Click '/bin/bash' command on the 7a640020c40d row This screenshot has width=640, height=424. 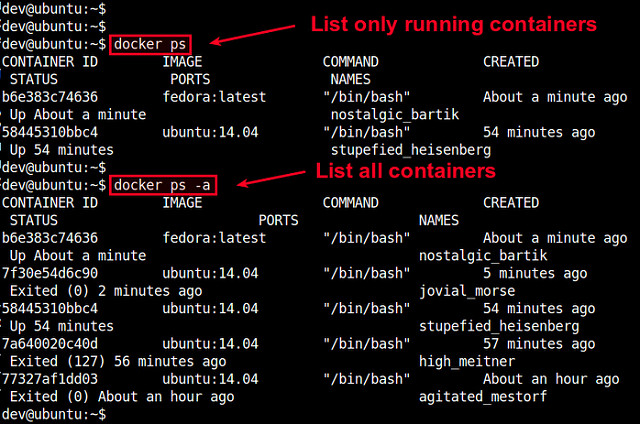click(x=367, y=344)
